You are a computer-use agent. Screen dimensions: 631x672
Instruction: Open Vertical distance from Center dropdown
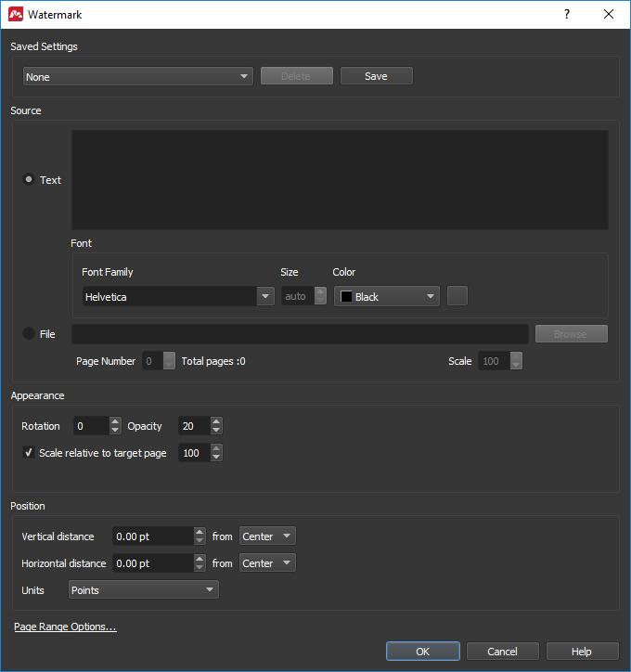click(x=267, y=536)
